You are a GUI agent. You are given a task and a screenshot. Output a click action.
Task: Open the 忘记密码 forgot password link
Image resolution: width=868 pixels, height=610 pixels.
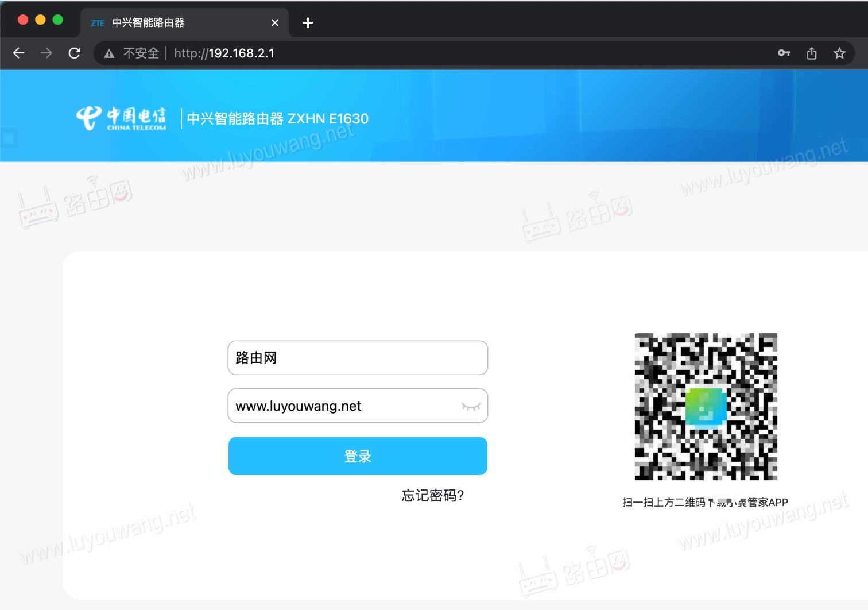tap(432, 495)
